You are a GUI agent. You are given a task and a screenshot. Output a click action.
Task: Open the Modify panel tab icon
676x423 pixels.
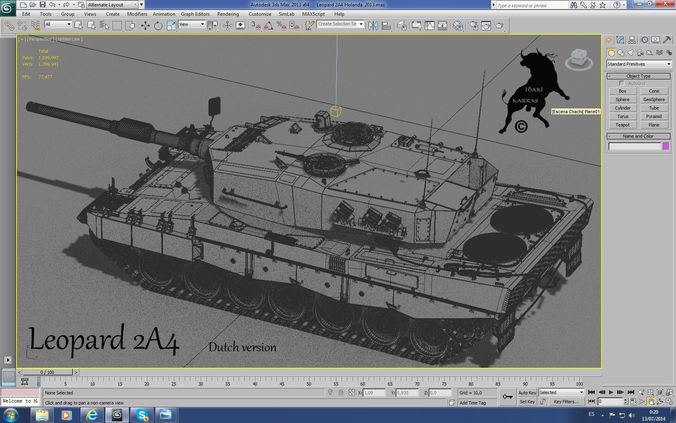620,40
